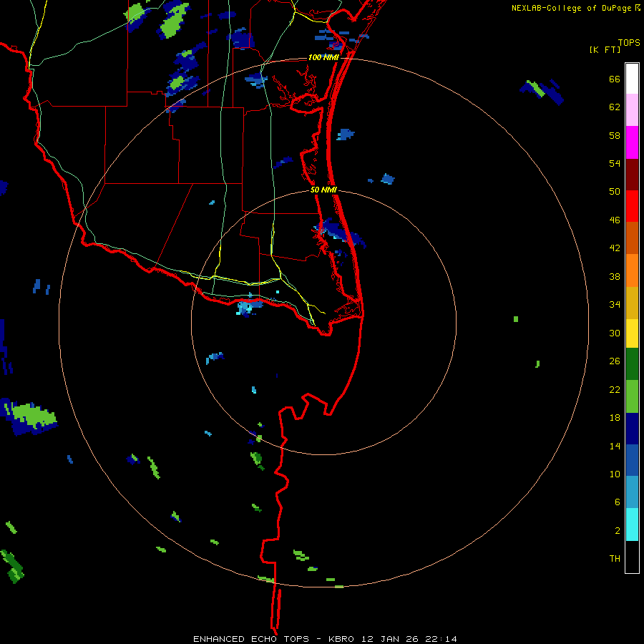Click the '6' legend value
644x644 pixels.
point(618,502)
